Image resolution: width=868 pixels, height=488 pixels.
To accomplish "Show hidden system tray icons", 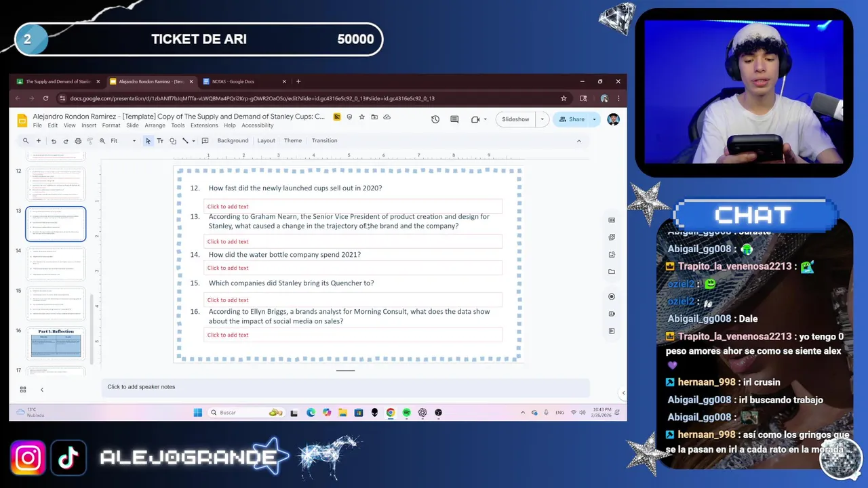I will point(522,413).
